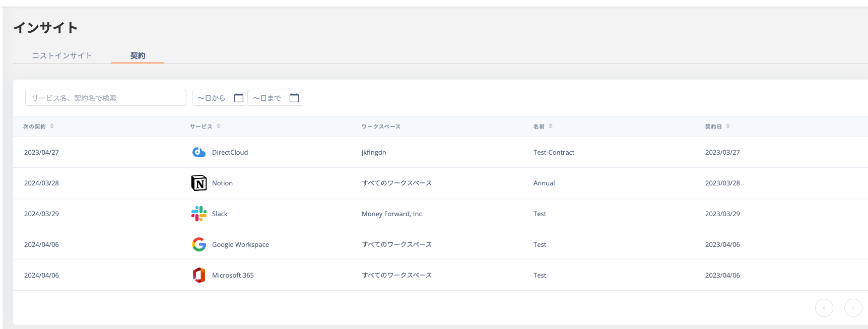Click next contract date in Google Workspace row
Image resolution: width=868 pixels, height=329 pixels.
[41, 244]
